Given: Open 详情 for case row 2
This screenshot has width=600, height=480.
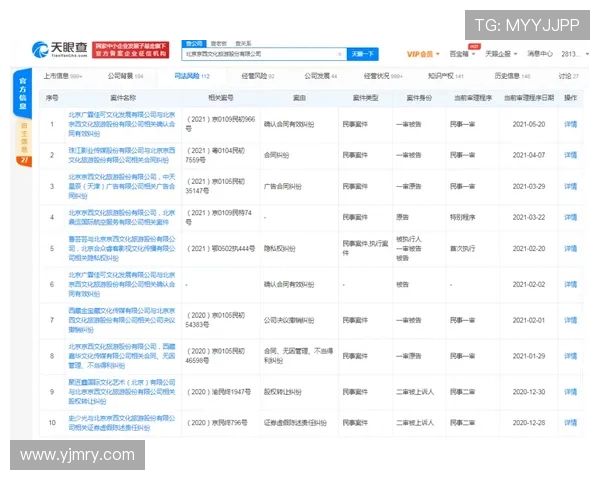Looking at the screenshot, I should point(570,155).
